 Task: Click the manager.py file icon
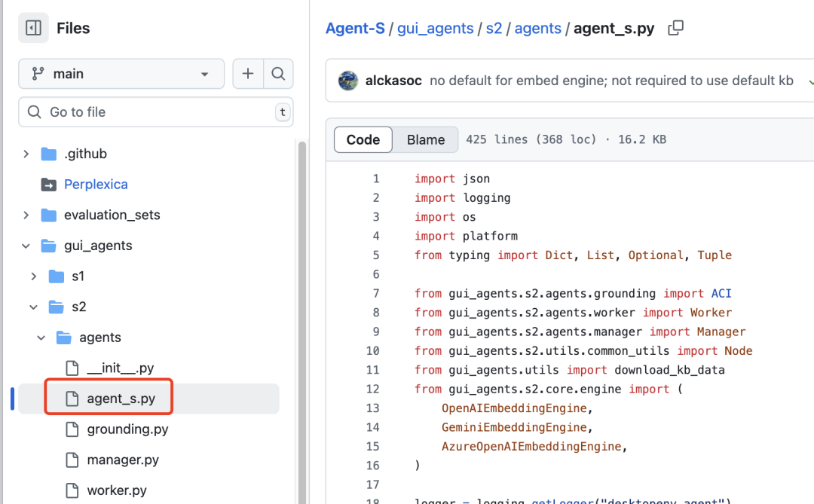72,460
